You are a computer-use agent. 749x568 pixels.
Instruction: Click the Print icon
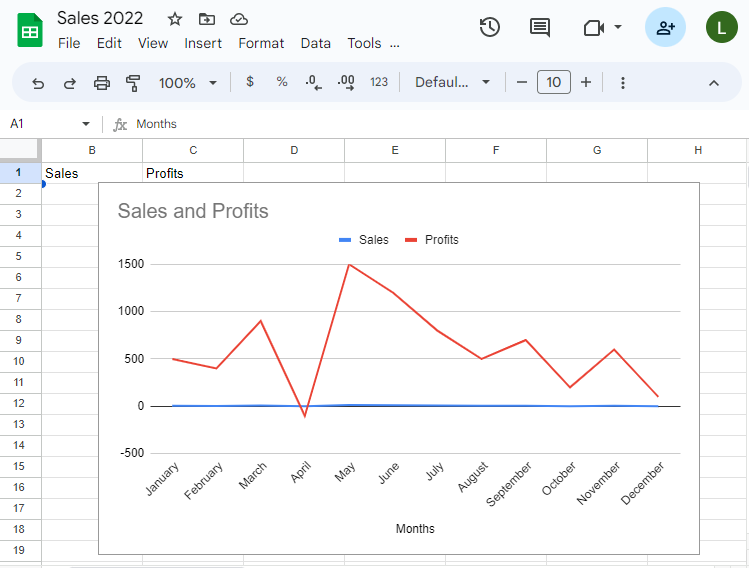click(x=102, y=83)
